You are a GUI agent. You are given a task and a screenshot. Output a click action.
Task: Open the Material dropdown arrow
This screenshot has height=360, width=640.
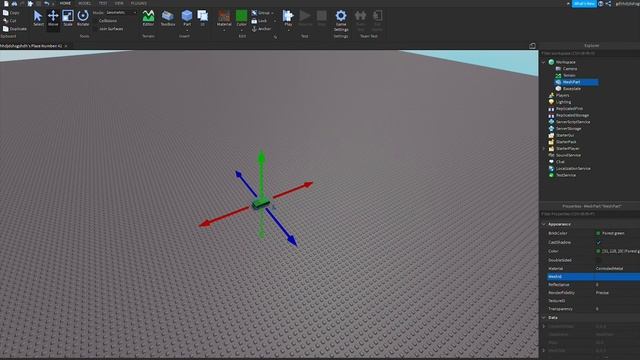224,30
